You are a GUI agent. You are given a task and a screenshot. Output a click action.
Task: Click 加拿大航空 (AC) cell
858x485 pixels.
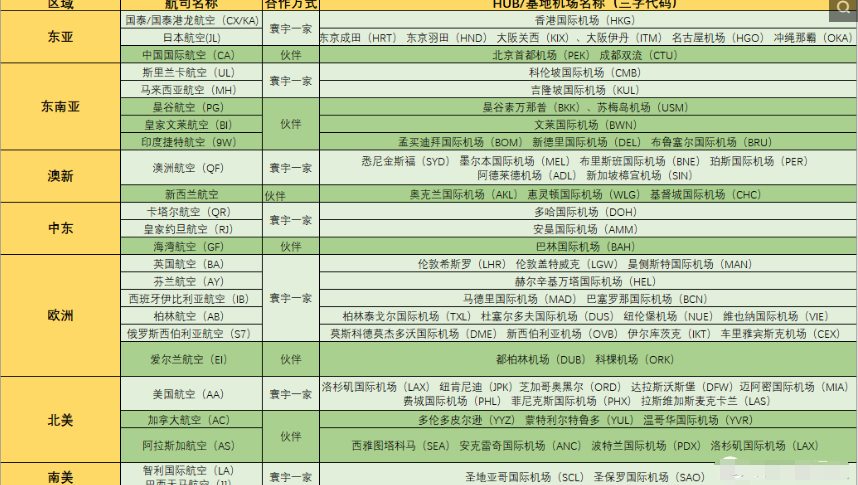192,420
